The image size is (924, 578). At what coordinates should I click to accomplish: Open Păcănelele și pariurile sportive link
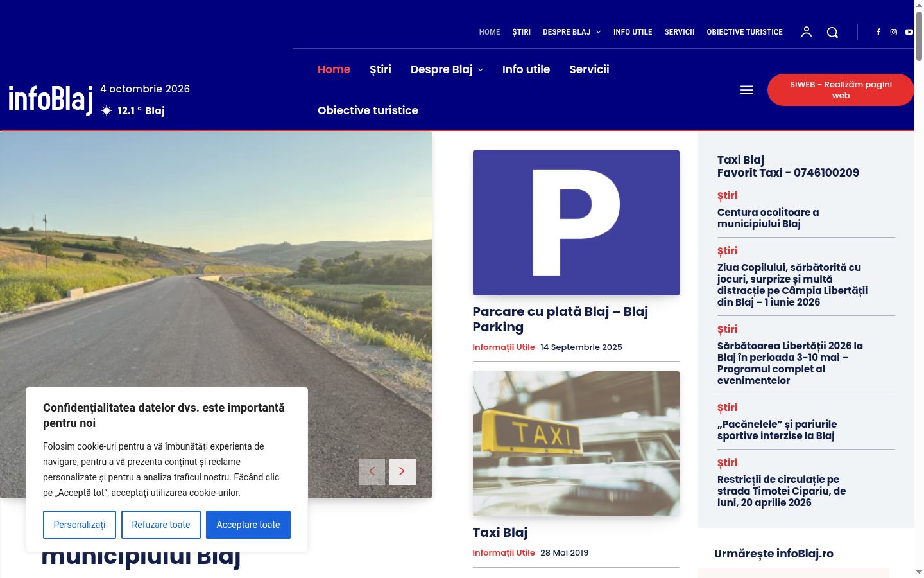click(777, 430)
